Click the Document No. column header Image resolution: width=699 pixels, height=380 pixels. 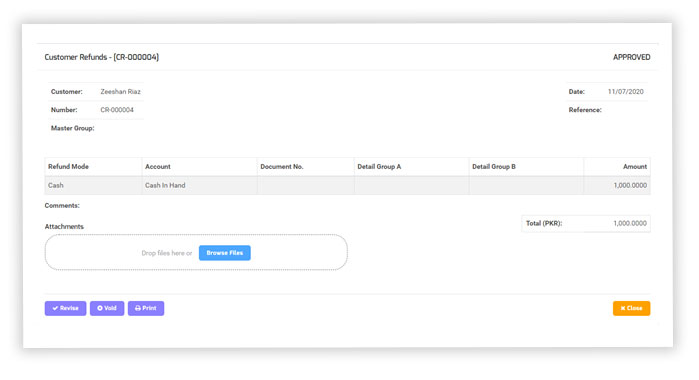pyautogui.click(x=282, y=166)
